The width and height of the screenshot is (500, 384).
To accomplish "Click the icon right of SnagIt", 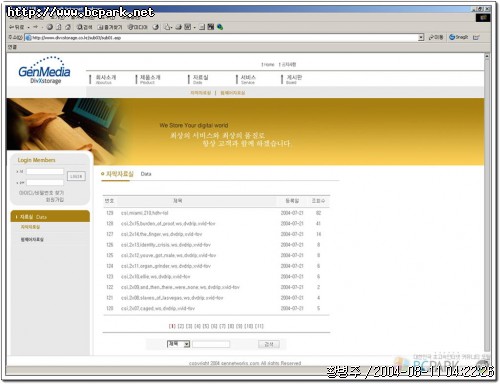I will (476, 37).
